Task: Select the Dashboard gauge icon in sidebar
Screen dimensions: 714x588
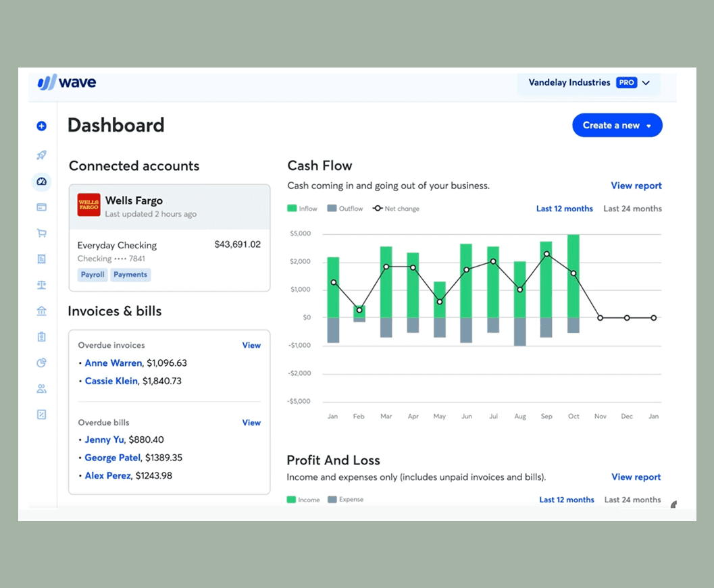Action: coord(41,182)
